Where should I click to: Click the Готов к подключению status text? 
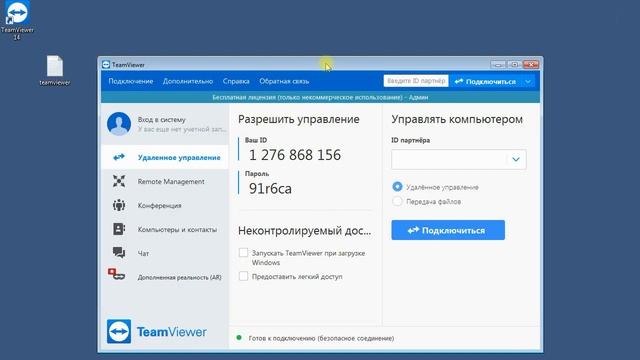coord(321,338)
